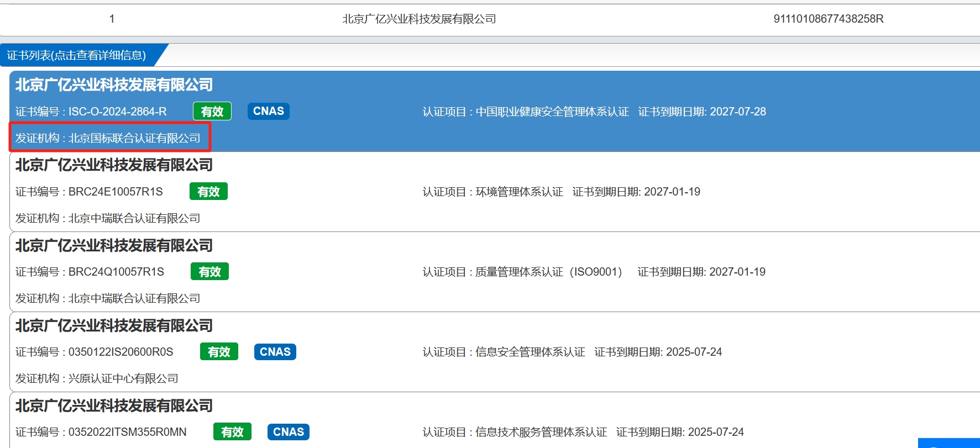Open the 证书列表(点击查看详细信息) tab
This screenshot has width=980, height=448.
click(77, 55)
